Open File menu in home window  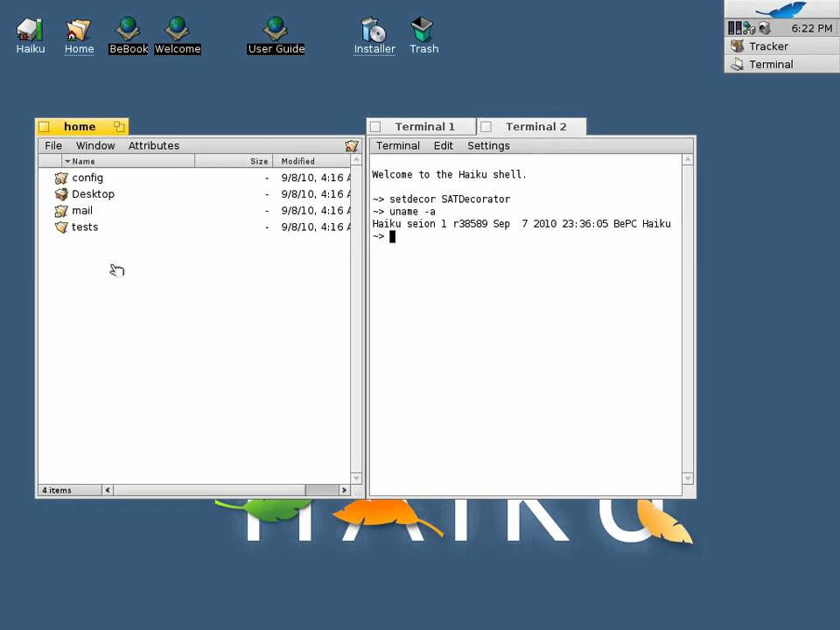point(53,146)
